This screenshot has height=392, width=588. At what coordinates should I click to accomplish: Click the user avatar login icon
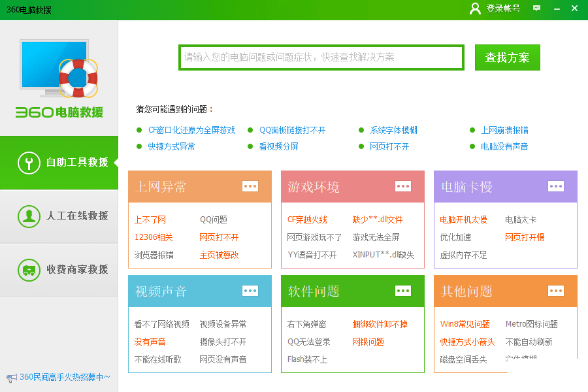(475, 8)
